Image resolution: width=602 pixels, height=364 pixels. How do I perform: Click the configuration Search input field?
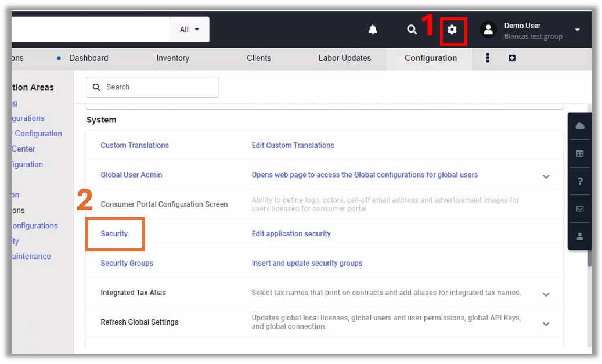click(x=158, y=87)
